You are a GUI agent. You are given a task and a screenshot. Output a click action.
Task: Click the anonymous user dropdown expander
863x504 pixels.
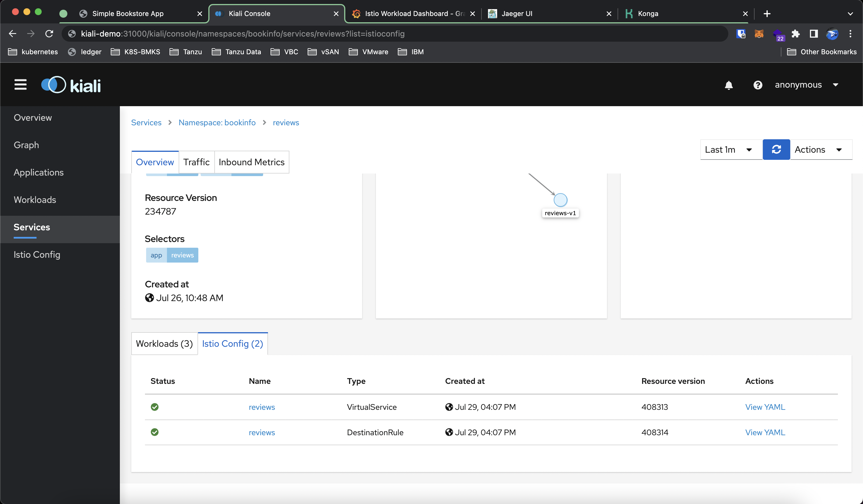[x=838, y=84]
